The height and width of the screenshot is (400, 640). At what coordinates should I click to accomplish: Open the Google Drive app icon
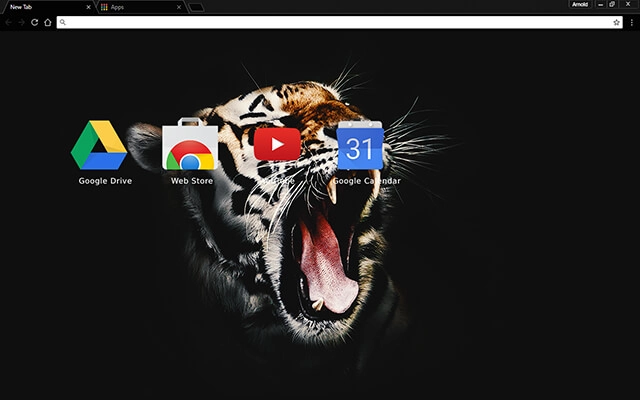[99, 145]
